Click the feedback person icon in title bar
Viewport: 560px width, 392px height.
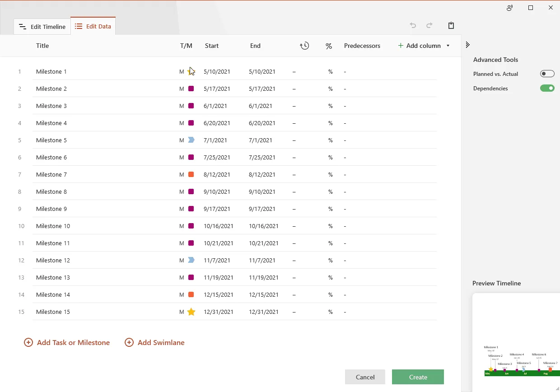click(509, 8)
